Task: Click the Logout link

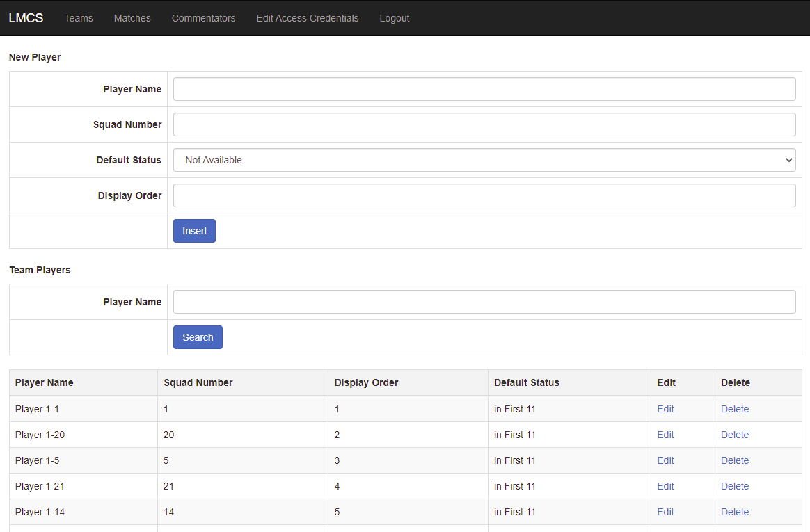Action: pyautogui.click(x=394, y=18)
